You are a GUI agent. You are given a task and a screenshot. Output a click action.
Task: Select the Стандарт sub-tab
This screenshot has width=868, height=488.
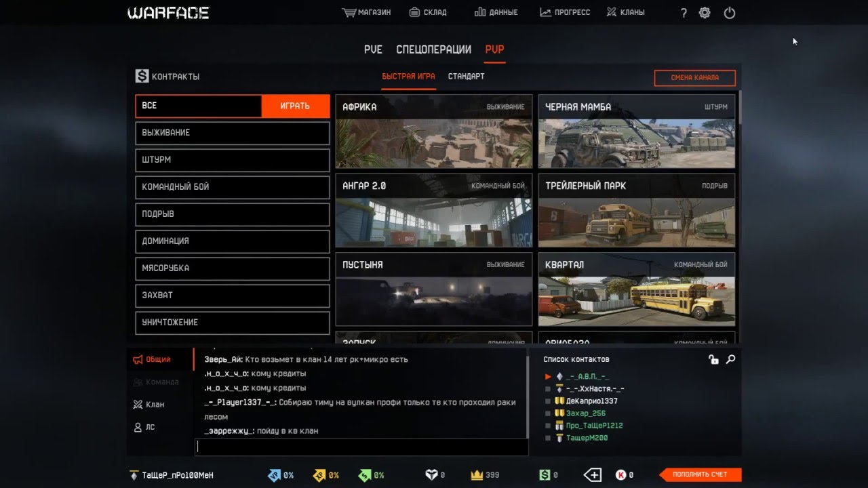[466, 77]
